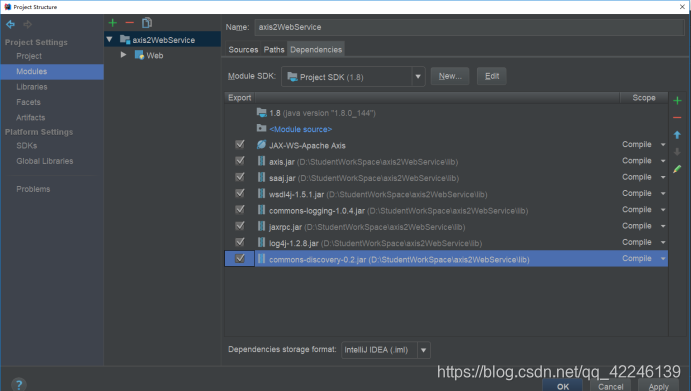
Task: Edit dependency with pencil icon
Action: pyautogui.click(x=677, y=169)
